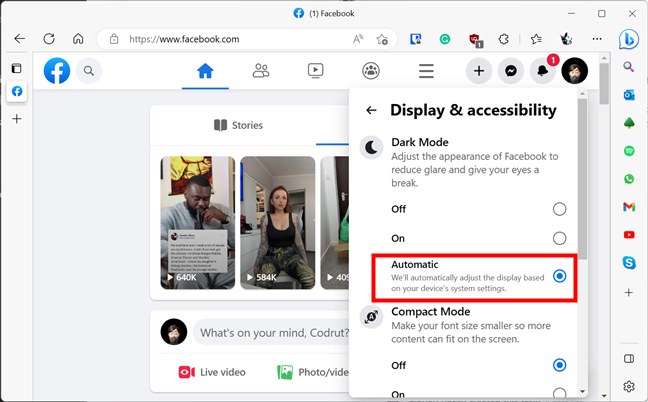
Task: Select the Facebook vertical tab
Action: point(17,91)
